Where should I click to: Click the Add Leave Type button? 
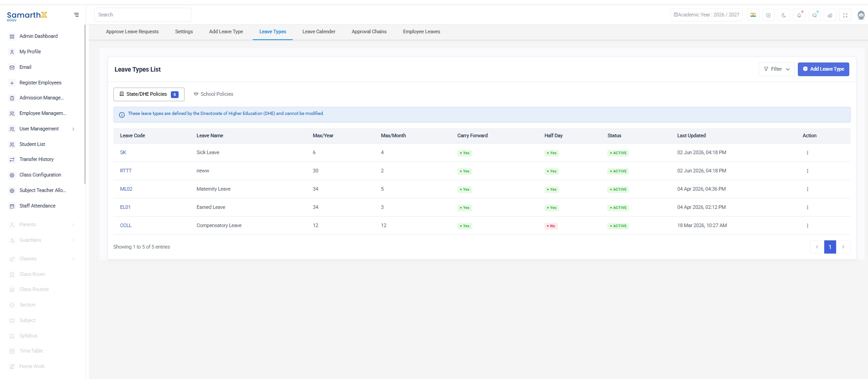tap(823, 69)
